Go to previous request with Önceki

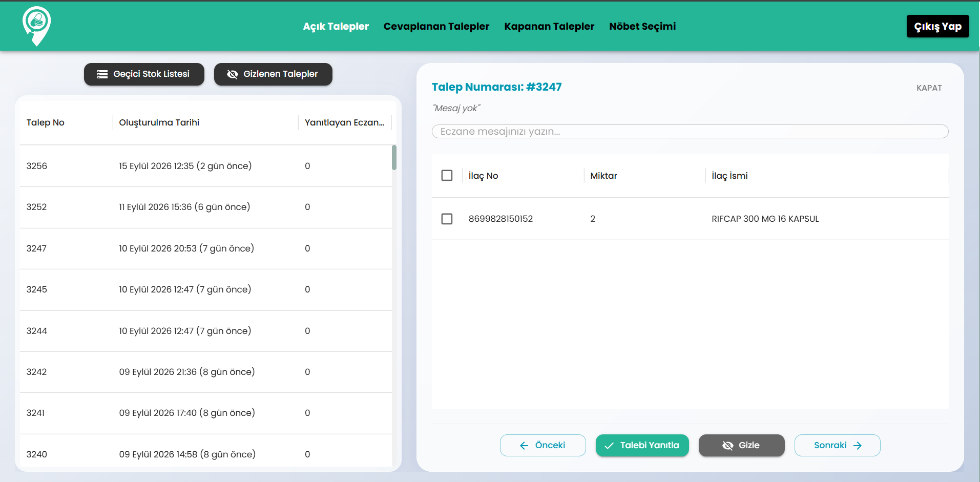click(x=543, y=445)
